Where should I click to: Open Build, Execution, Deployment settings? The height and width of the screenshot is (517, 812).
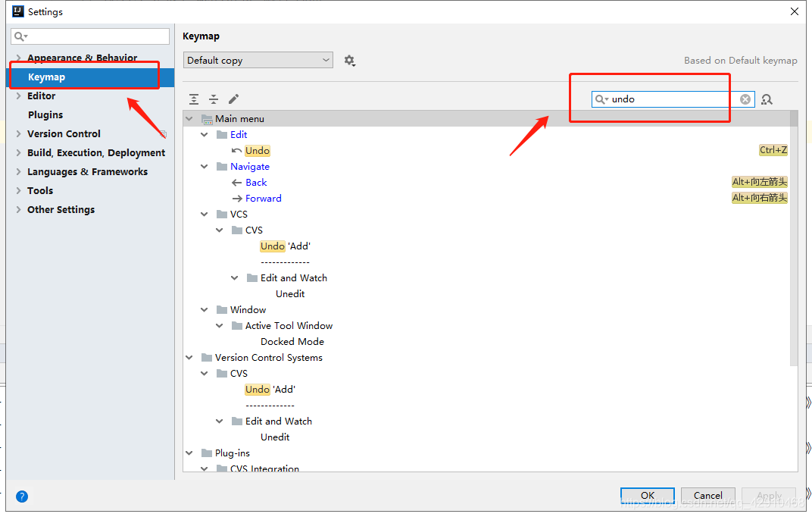[x=96, y=153]
